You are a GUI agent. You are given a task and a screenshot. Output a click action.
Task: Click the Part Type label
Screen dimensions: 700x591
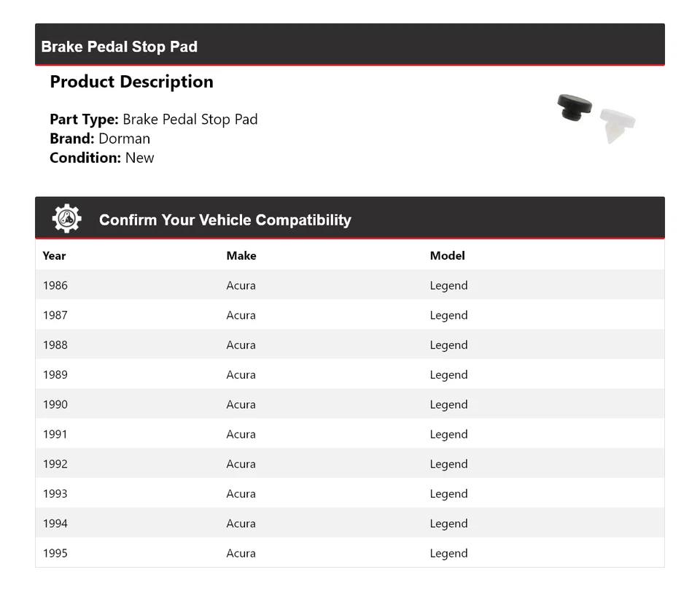[84, 120]
